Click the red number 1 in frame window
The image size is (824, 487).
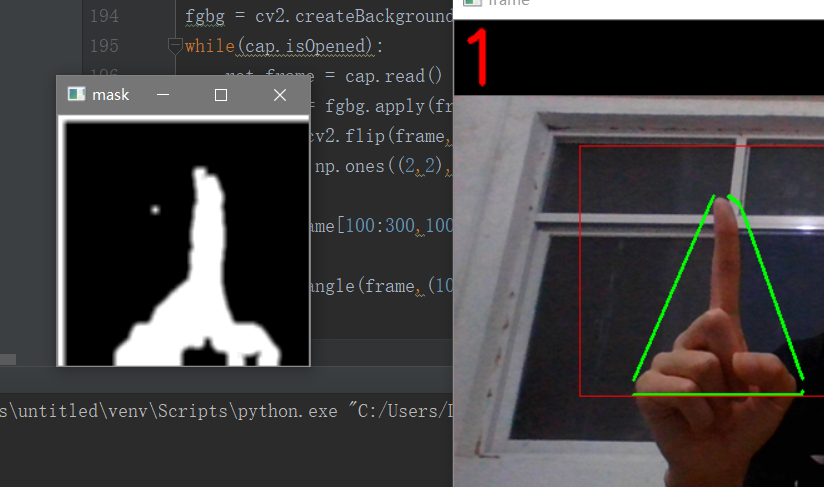(478, 57)
